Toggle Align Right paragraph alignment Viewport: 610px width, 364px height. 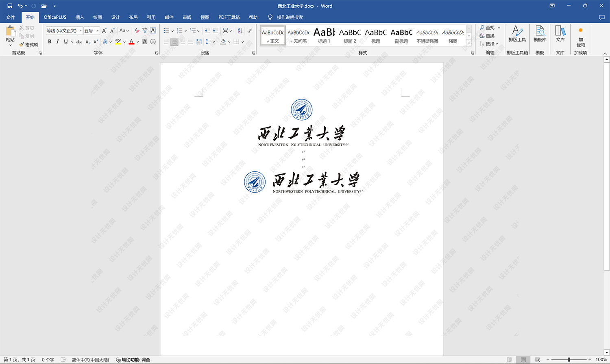pyautogui.click(x=183, y=41)
